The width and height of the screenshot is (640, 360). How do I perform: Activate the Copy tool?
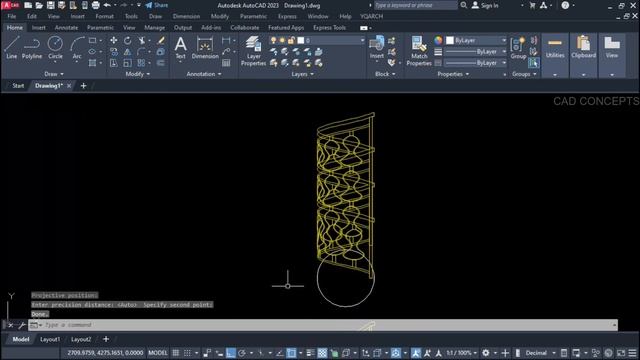pyautogui.click(x=113, y=52)
